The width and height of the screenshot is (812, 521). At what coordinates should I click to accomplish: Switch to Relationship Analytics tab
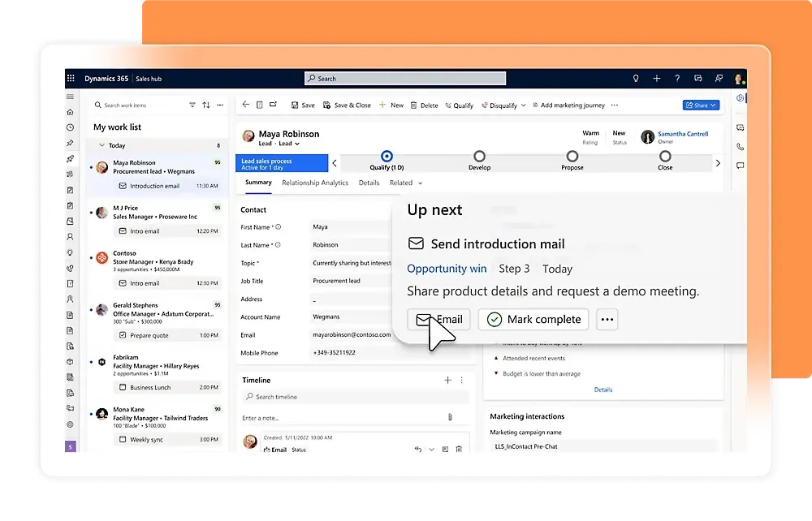coord(315,183)
